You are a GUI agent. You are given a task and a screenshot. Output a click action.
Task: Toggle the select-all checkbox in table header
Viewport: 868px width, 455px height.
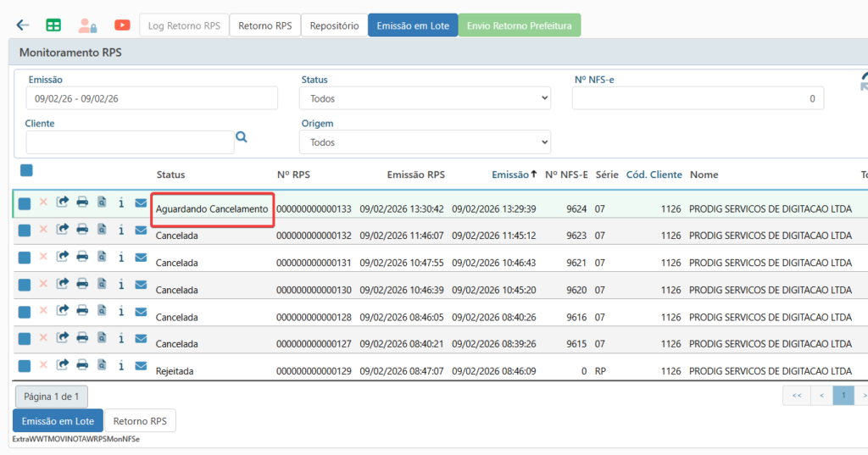[x=26, y=170]
